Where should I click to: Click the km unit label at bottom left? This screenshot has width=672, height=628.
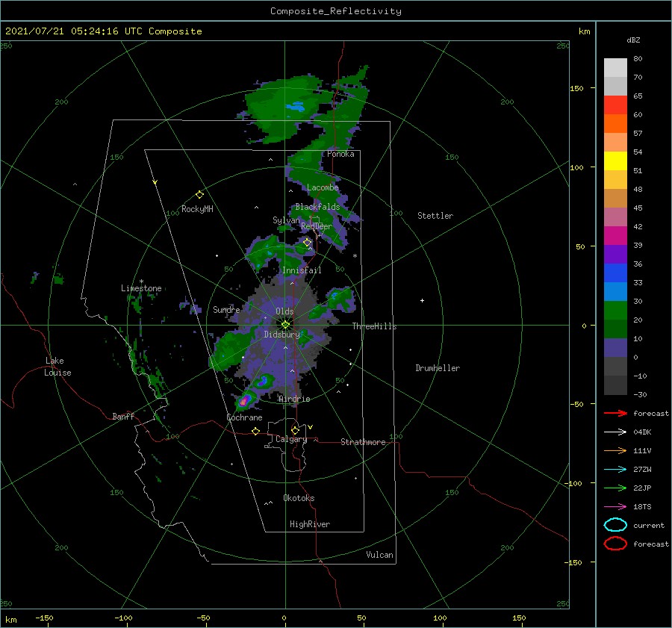(11, 620)
